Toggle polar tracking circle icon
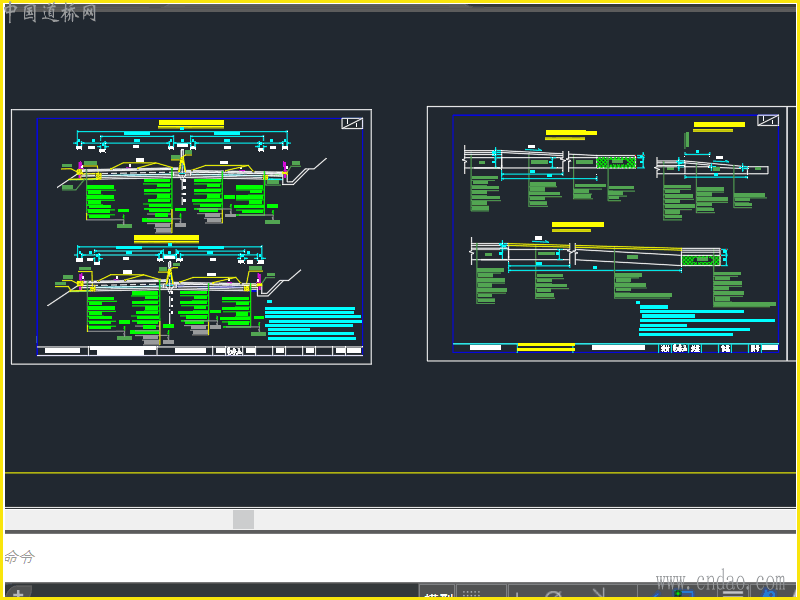This screenshot has width=800, height=600. (554, 593)
